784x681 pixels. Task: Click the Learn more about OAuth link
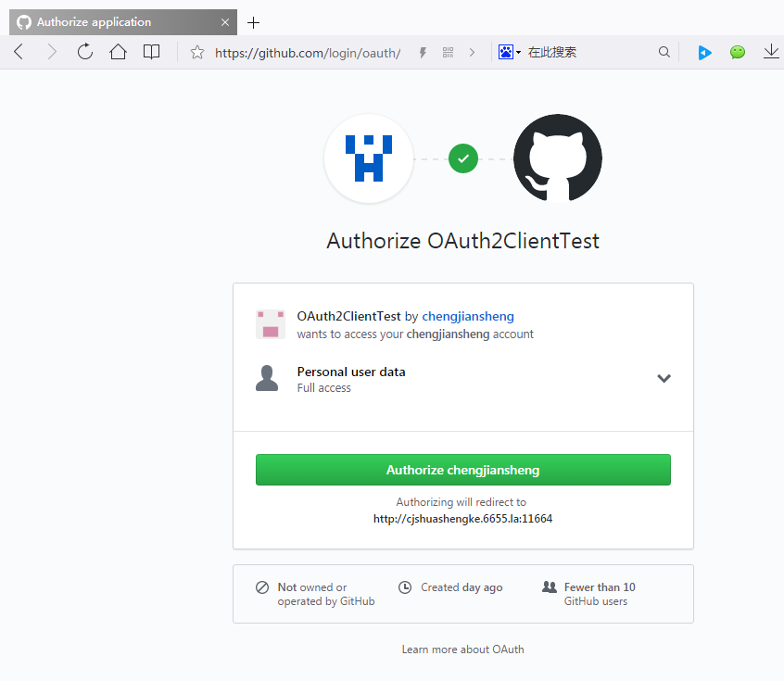462,649
